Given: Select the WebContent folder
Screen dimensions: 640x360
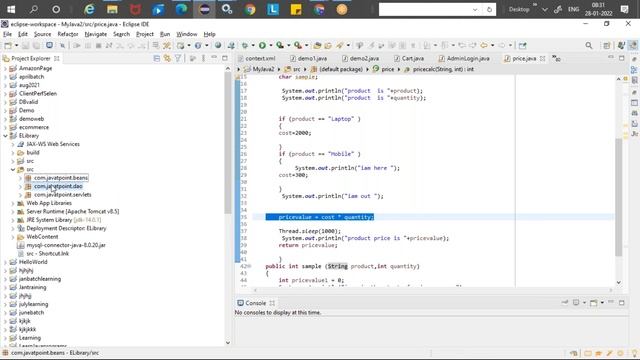Looking at the screenshot, I should pos(42,237).
